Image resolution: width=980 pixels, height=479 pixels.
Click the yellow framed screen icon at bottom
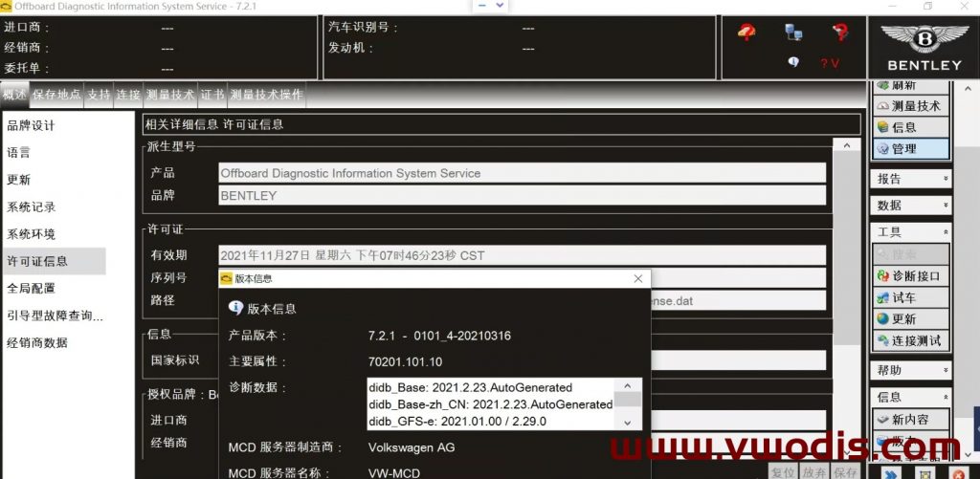point(924,473)
